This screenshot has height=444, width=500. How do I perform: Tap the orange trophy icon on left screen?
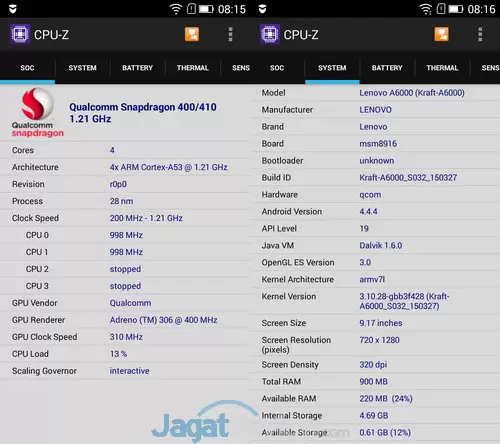pos(192,34)
